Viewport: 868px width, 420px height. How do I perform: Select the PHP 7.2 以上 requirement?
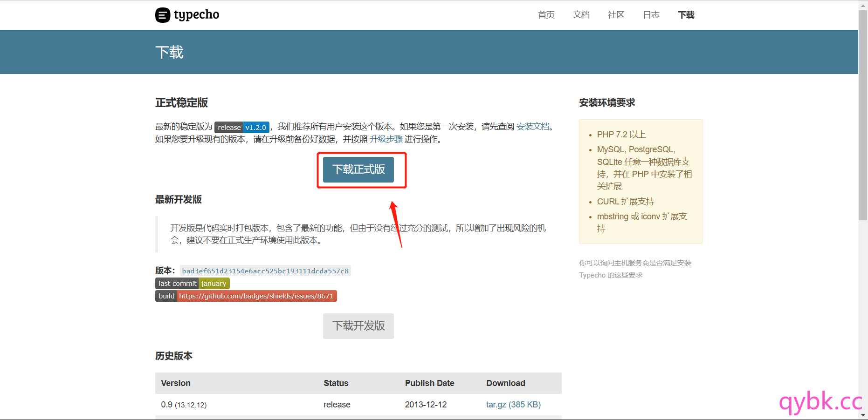621,135
